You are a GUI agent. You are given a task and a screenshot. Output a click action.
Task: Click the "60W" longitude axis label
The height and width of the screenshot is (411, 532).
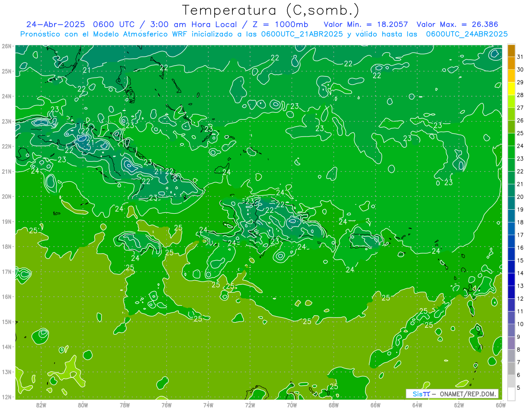click(501, 405)
